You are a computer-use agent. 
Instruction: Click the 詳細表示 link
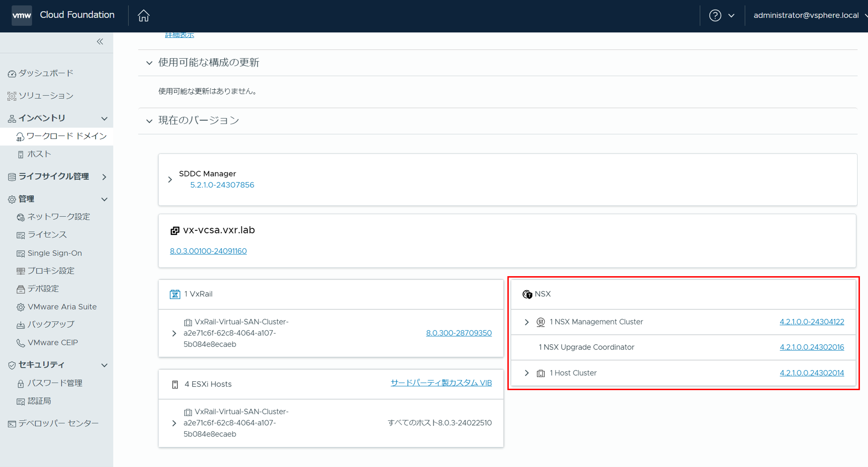point(180,35)
